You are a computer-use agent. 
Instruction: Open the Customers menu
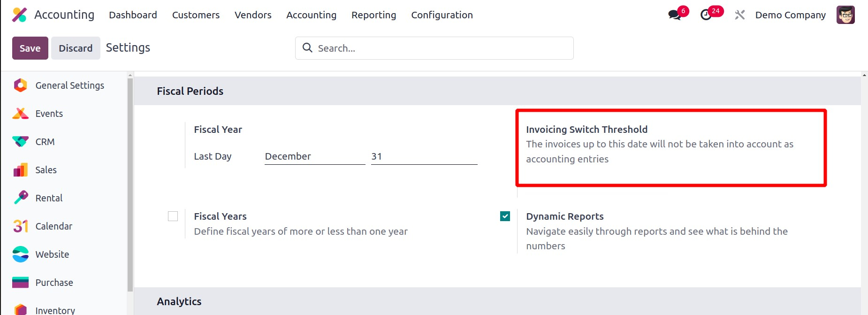point(196,15)
